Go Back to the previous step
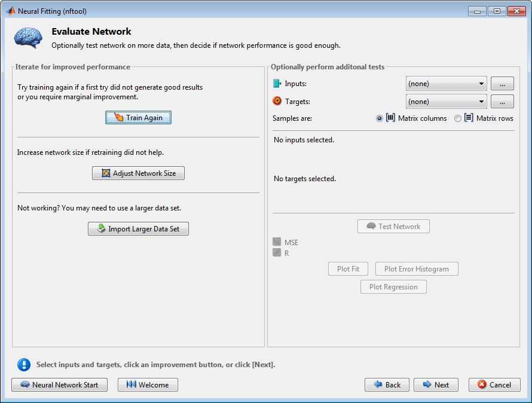 pos(387,384)
